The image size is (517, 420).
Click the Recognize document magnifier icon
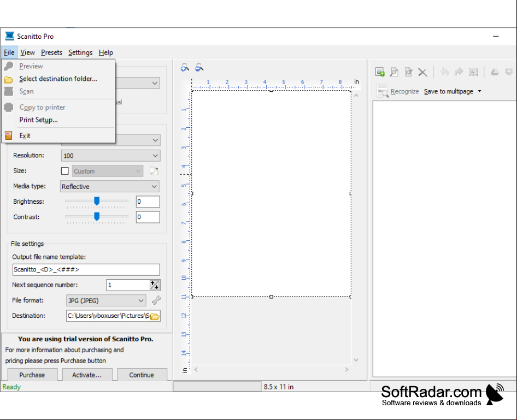click(383, 91)
